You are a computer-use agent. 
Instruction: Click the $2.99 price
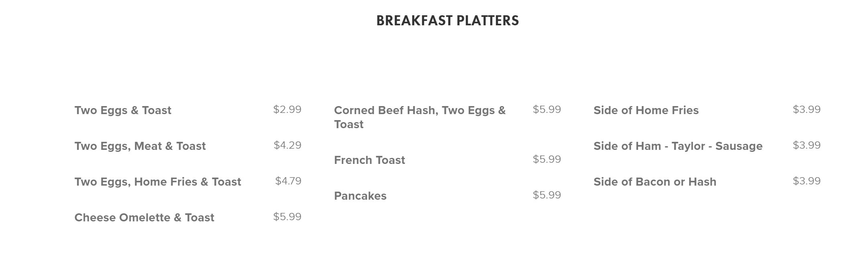click(x=287, y=110)
